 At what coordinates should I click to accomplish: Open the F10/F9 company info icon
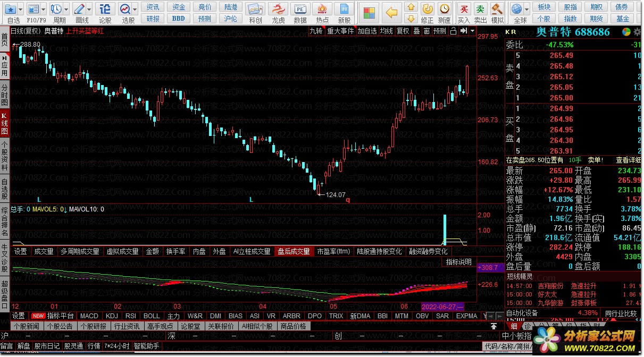(x=34, y=9)
